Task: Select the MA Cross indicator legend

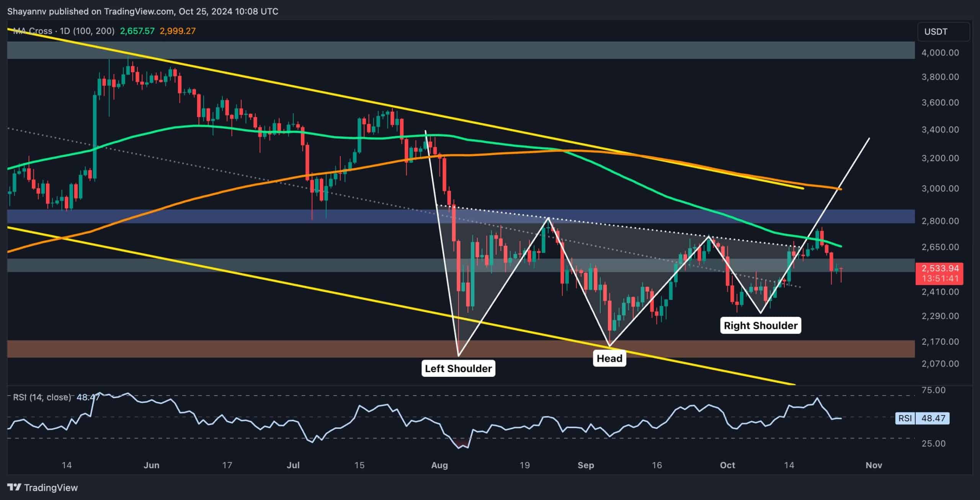Action: 64,31
